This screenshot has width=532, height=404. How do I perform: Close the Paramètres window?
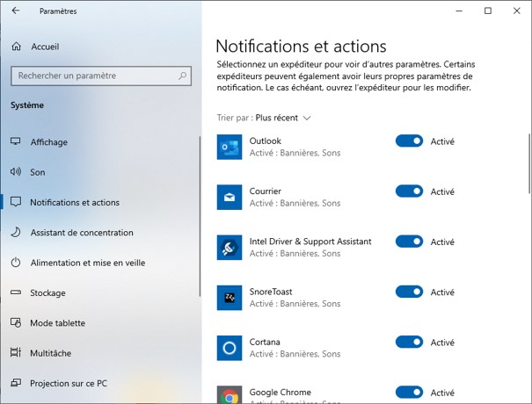point(517,11)
